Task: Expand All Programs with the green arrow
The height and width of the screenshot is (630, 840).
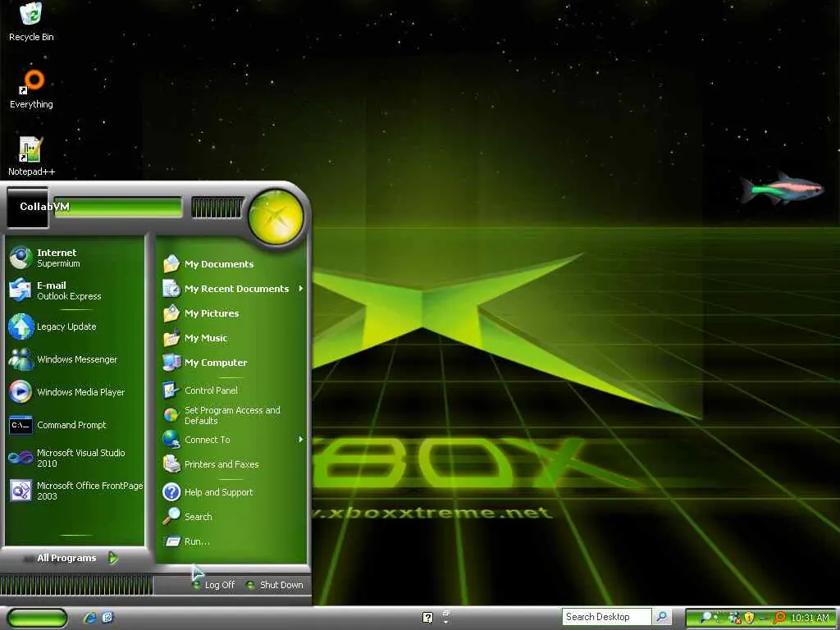Action: click(113, 558)
